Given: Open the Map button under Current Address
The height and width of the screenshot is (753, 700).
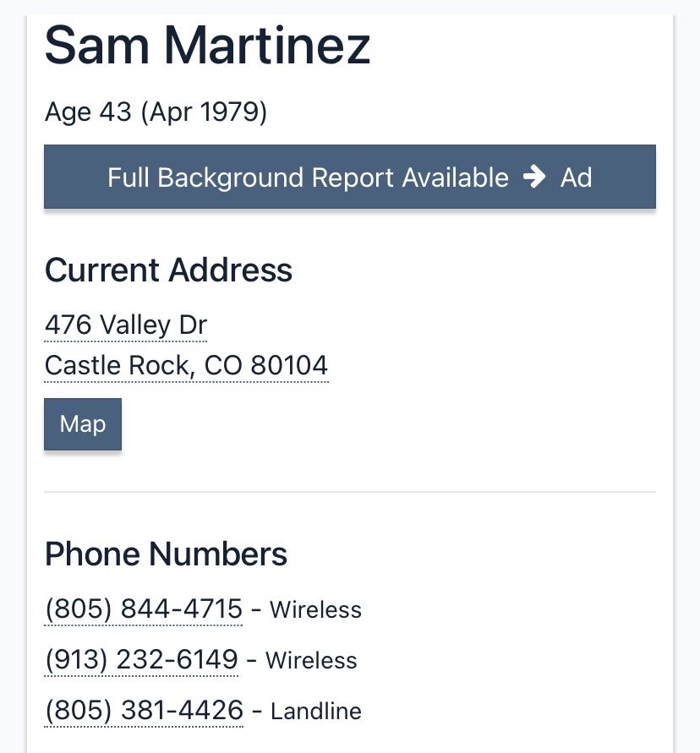Looking at the screenshot, I should 83,424.
